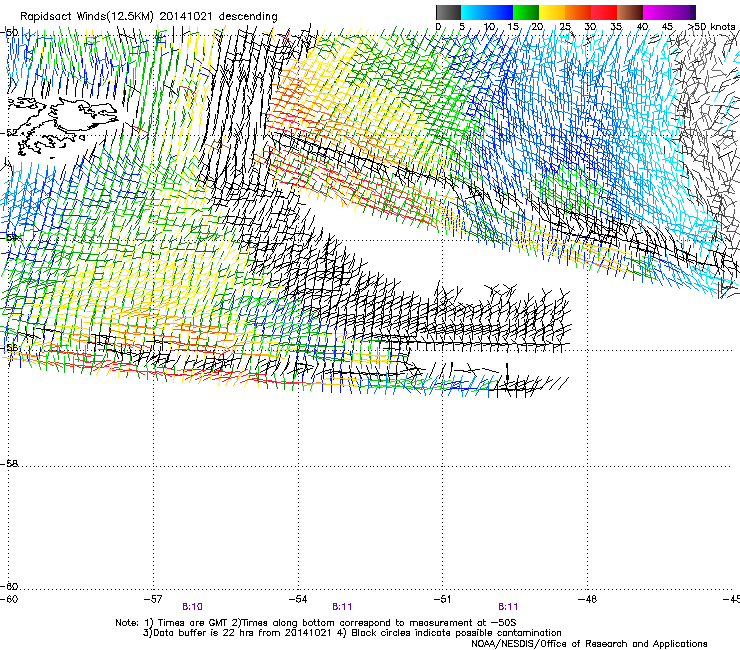
Task: Click the green 15-20 knots legend swatch
Action: tap(526, 12)
